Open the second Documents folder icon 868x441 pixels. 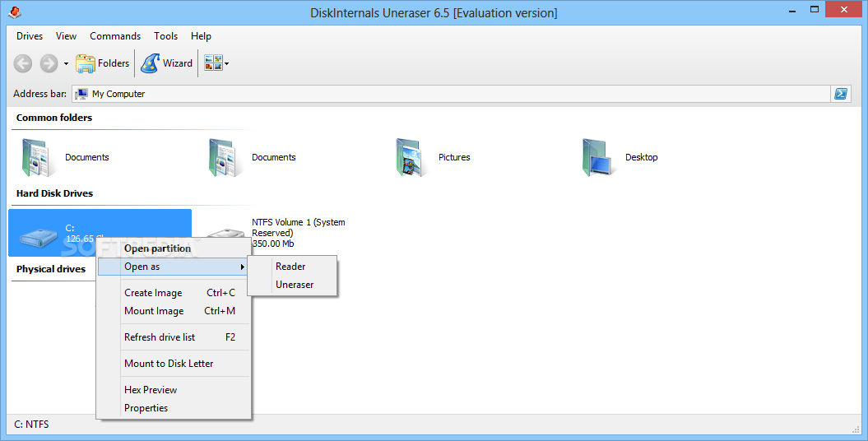[x=225, y=158]
